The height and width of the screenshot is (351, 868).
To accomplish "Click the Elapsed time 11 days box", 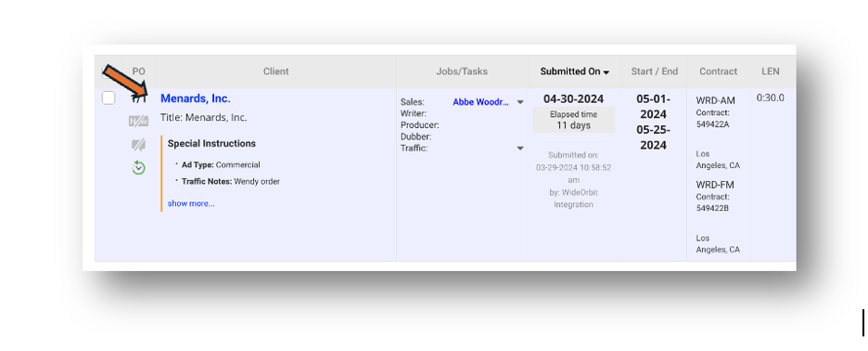I will coord(573,119).
